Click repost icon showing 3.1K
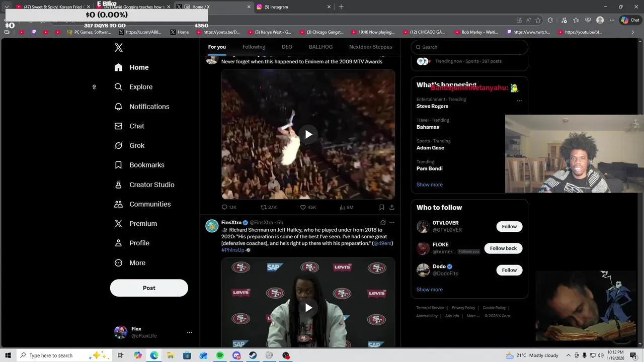This screenshot has width=644, height=362. 264,207
